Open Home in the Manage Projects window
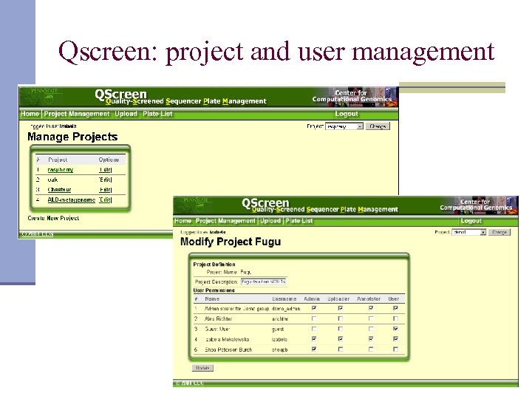This screenshot has width=532, height=399. coord(30,114)
